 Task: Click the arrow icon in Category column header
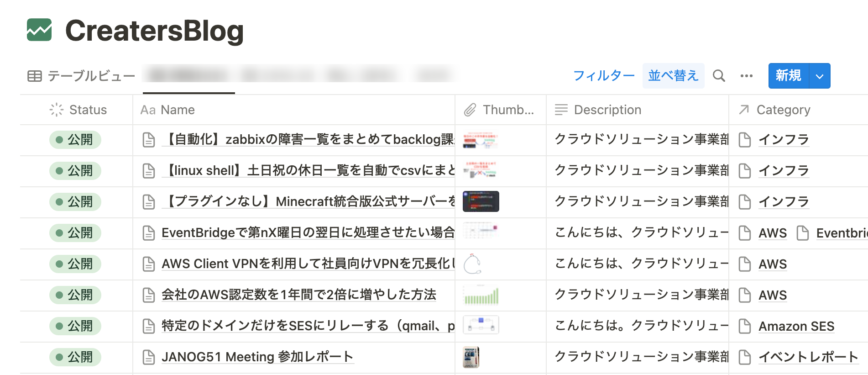(x=744, y=110)
